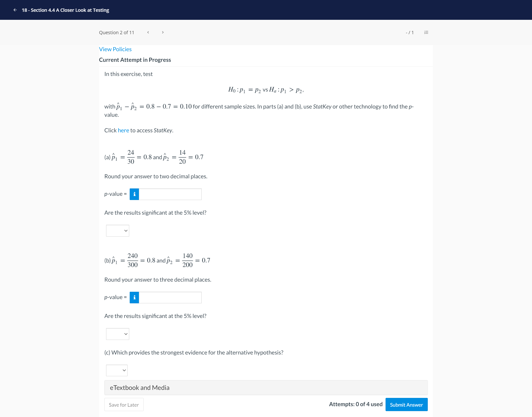Click info icon beside part (b) p-value
The image size is (532, 417).
click(x=134, y=297)
